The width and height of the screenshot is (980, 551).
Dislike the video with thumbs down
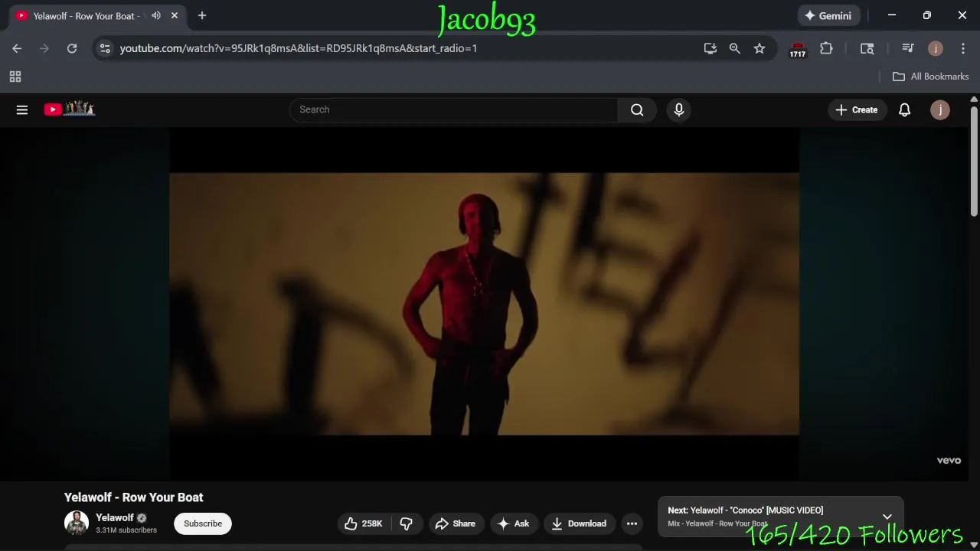407,523
